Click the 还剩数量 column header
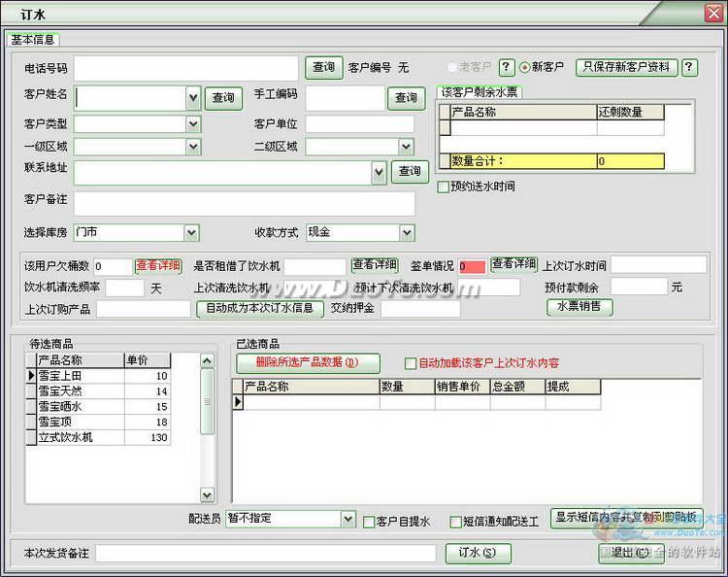 [631, 112]
